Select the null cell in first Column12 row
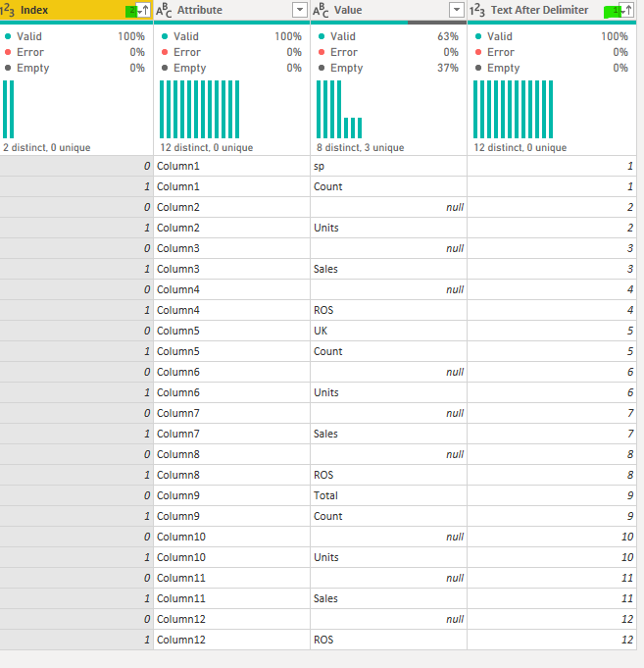This screenshot has height=668, width=644. (x=388, y=619)
